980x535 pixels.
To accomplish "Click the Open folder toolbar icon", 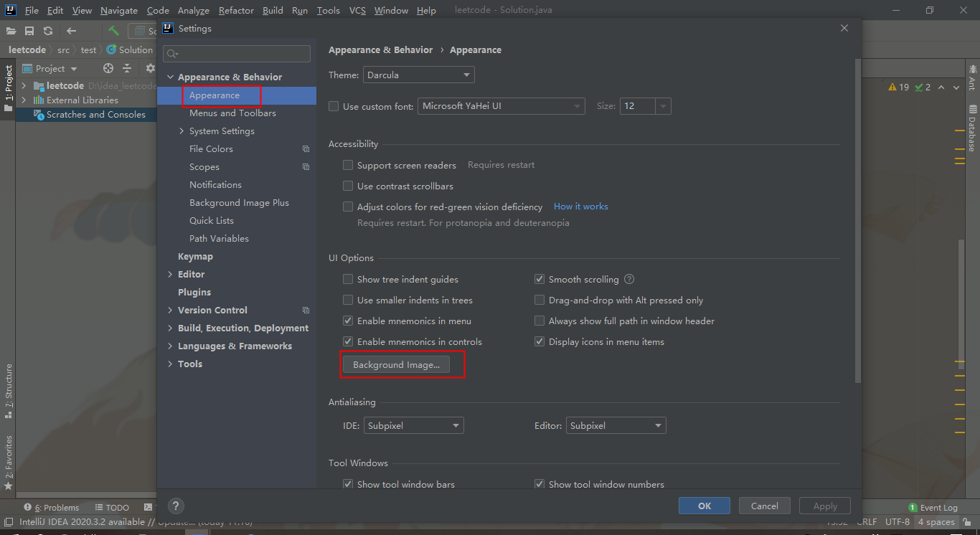I will point(11,31).
